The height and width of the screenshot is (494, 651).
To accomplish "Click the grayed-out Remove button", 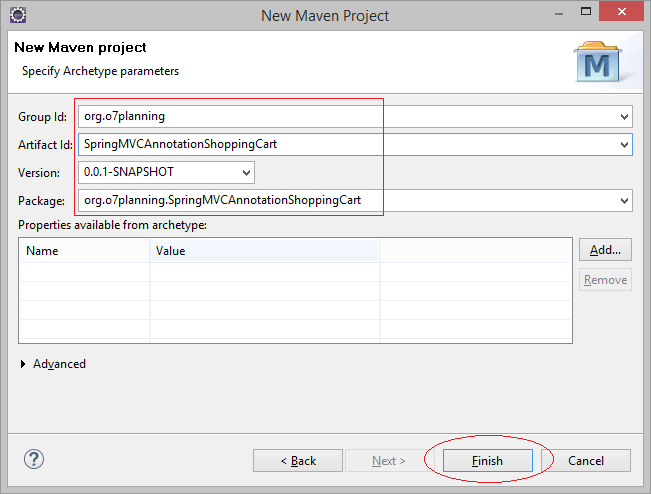I will pyautogui.click(x=605, y=280).
